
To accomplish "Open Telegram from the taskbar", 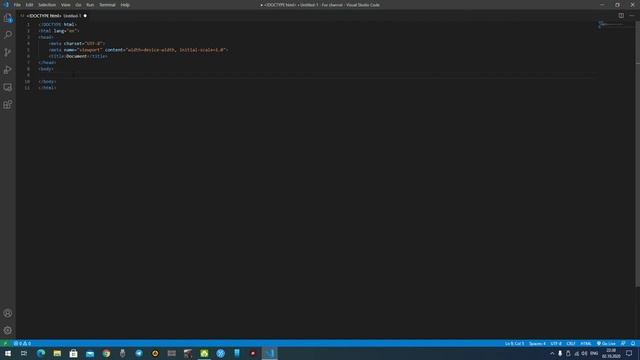I will point(139,353).
